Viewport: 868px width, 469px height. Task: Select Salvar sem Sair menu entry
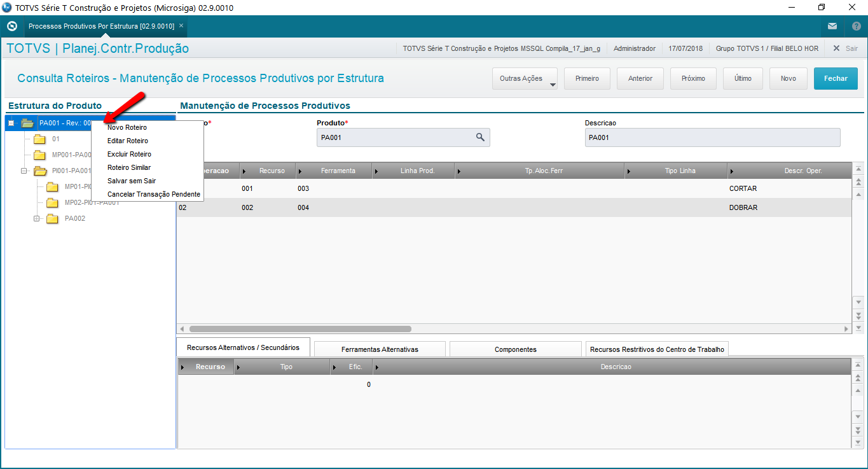click(x=132, y=181)
